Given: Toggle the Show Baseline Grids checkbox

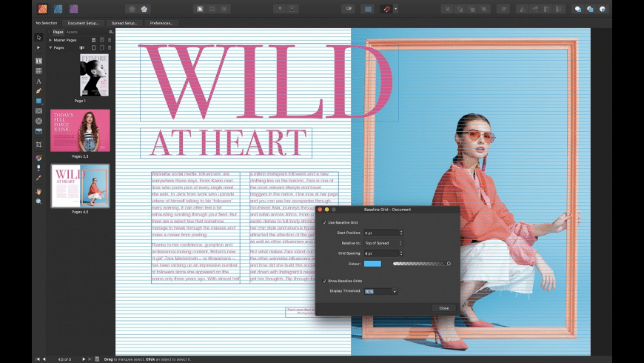Looking at the screenshot, I should [x=324, y=282].
